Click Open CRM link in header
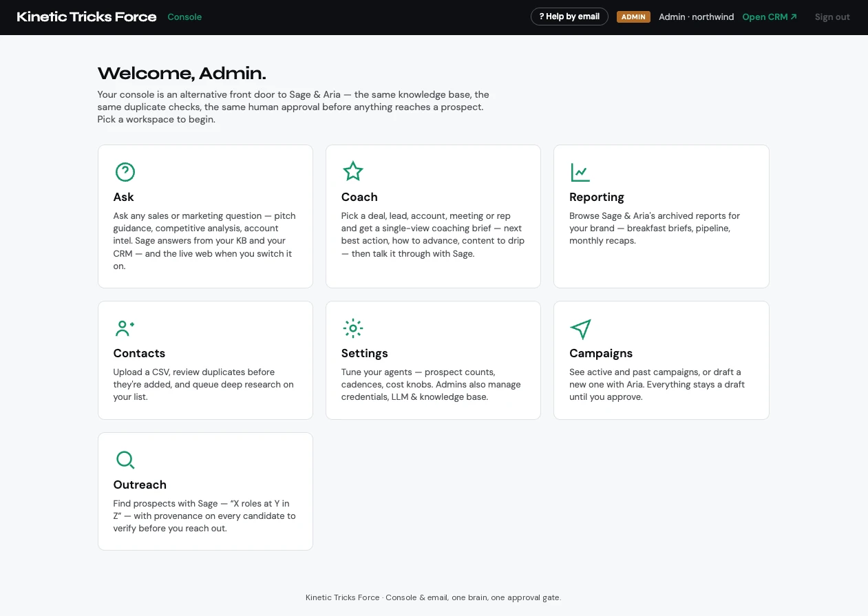This screenshot has height=616, width=868. (x=770, y=17)
